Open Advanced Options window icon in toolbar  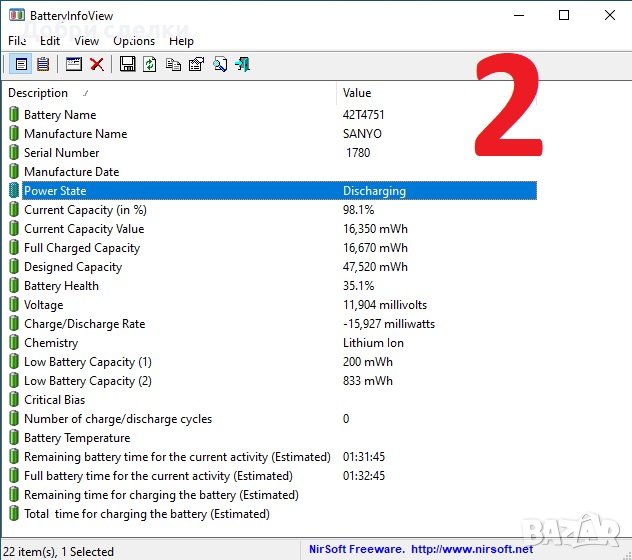point(73,65)
